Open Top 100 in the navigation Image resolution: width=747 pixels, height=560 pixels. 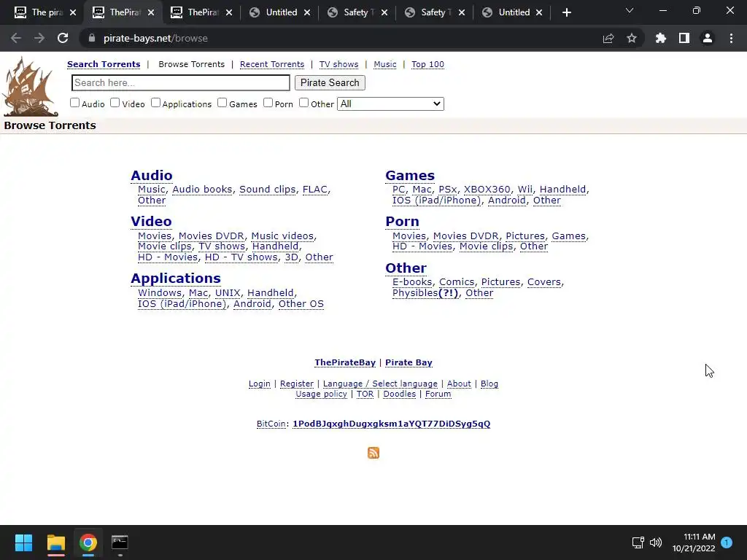427,64
